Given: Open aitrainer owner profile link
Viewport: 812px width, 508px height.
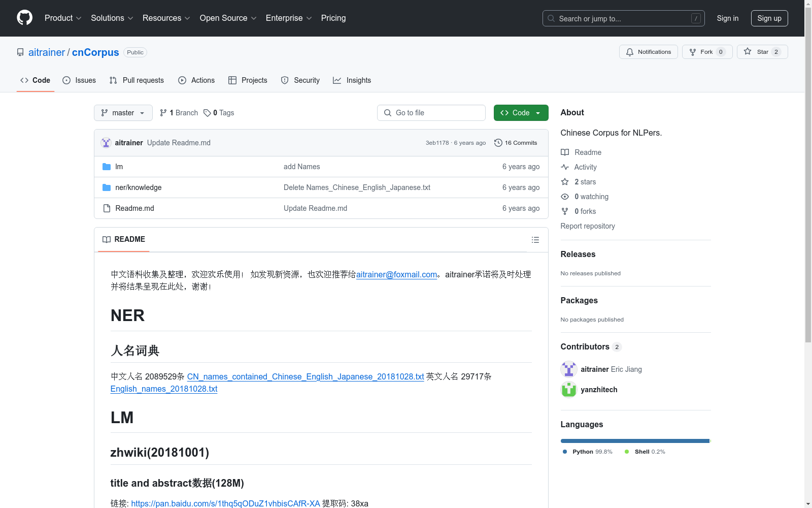Looking at the screenshot, I should (47, 52).
